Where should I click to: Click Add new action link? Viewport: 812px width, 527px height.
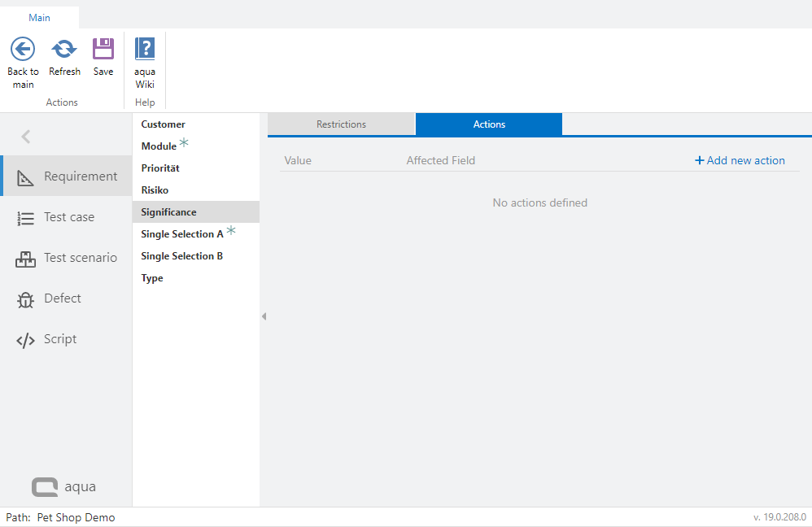point(740,160)
